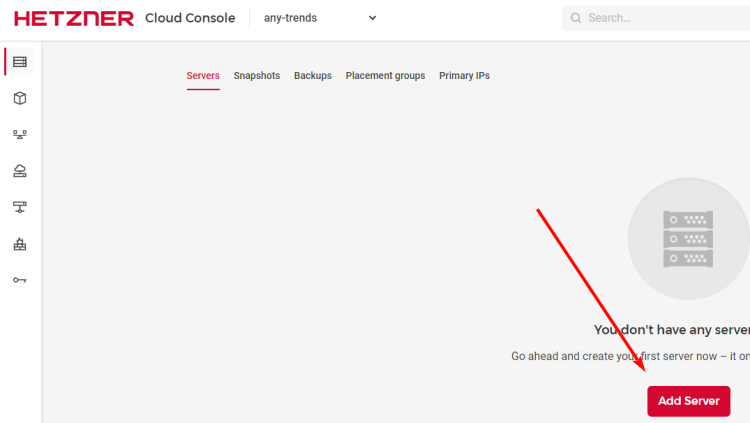
Task: Open the Floating IPs sidebar icon
Action: [x=20, y=171]
